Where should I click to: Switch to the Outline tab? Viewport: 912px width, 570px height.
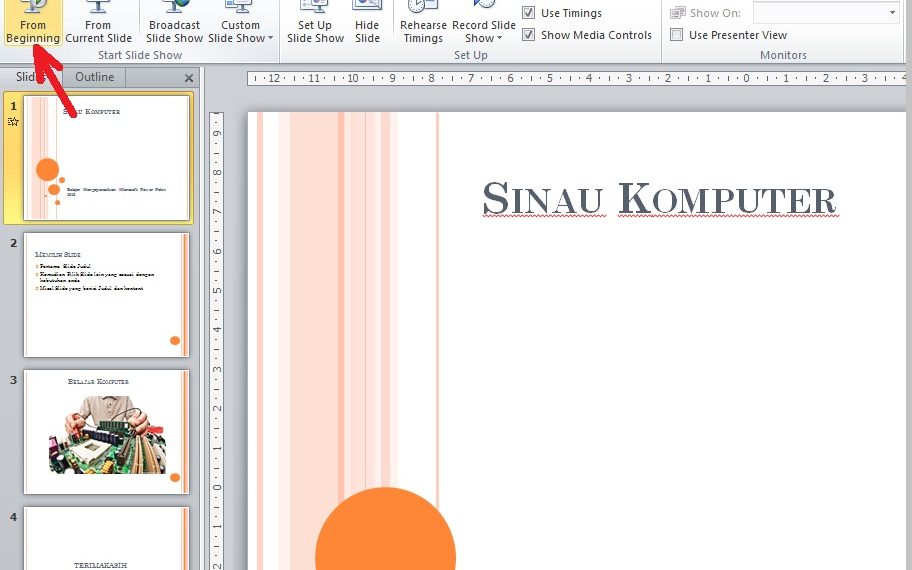[x=95, y=77]
